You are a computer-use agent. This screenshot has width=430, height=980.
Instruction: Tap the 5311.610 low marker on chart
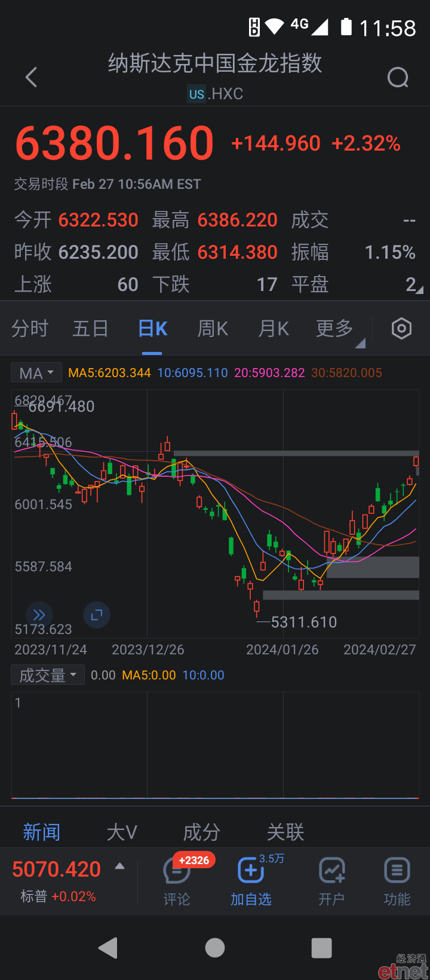304,622
